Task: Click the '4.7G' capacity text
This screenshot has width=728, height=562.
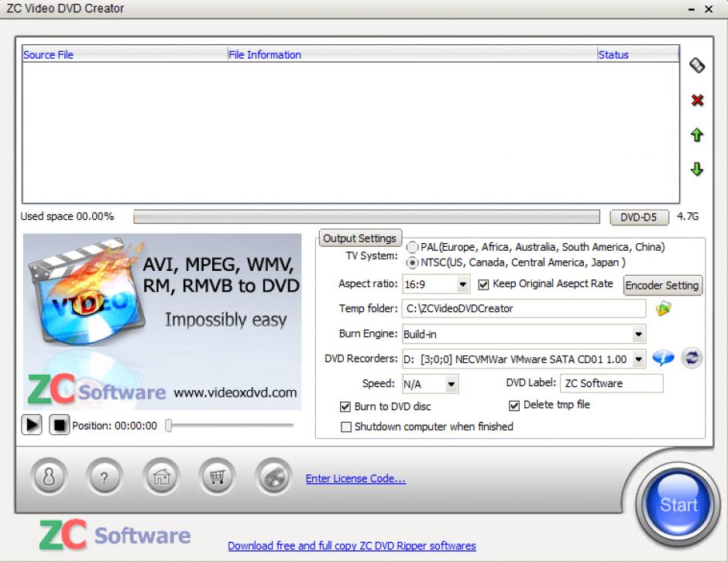Action: click(x=688, y=216)
